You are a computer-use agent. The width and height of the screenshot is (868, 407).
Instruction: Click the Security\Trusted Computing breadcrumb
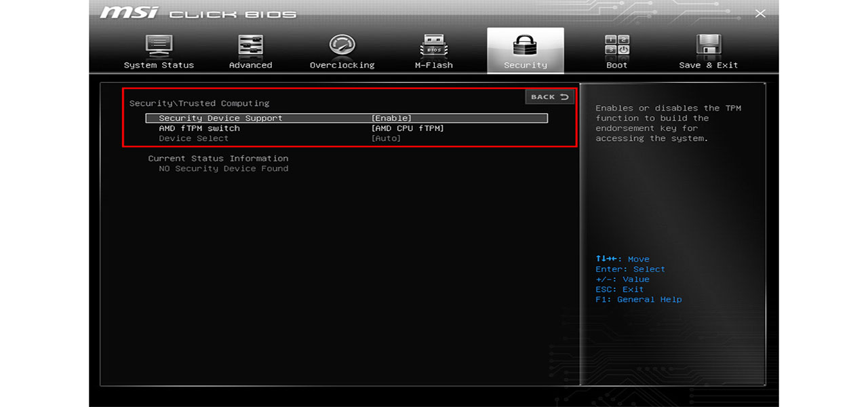[x=199, y=103]
